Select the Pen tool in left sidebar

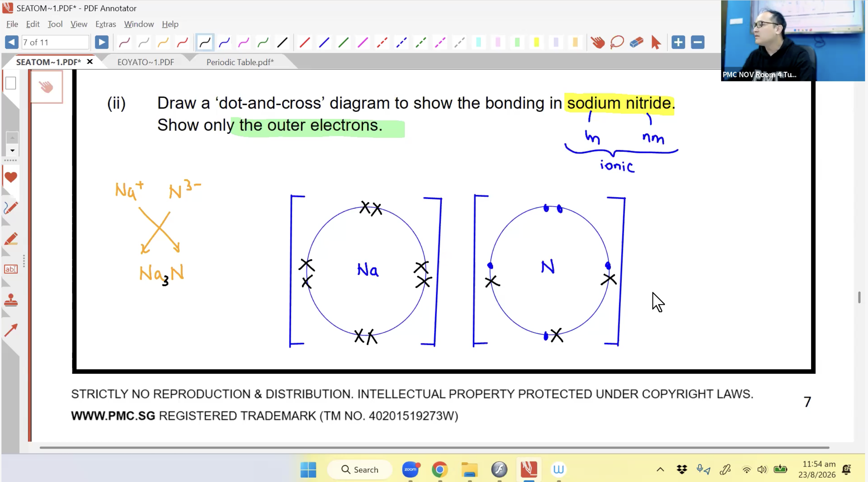[x=11, y=208]
